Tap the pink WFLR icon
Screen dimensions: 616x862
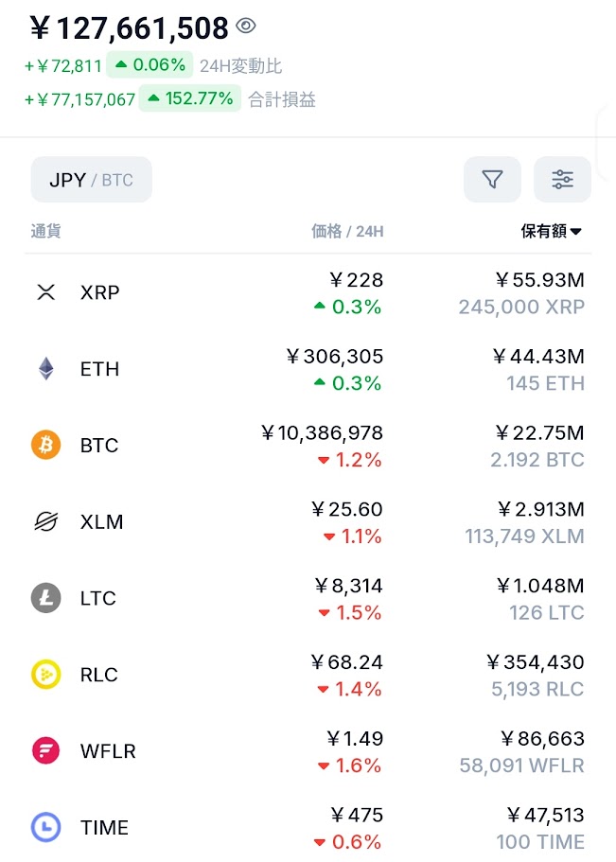(46, 751)
